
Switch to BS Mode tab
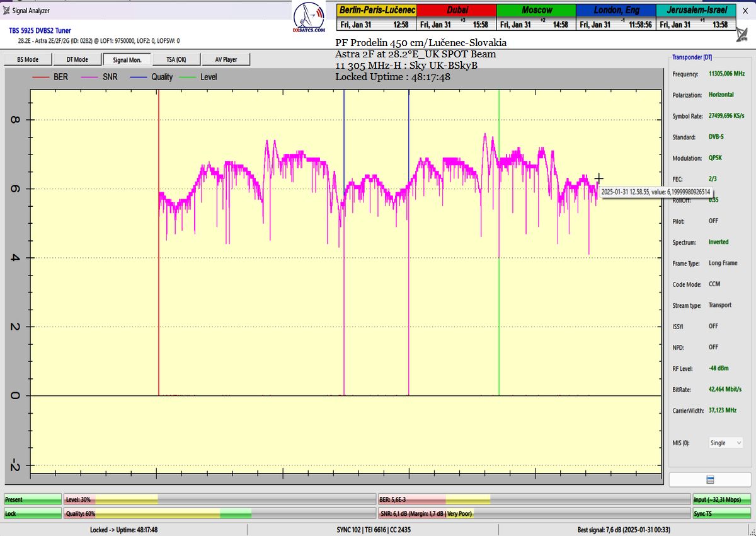[27, 59]
